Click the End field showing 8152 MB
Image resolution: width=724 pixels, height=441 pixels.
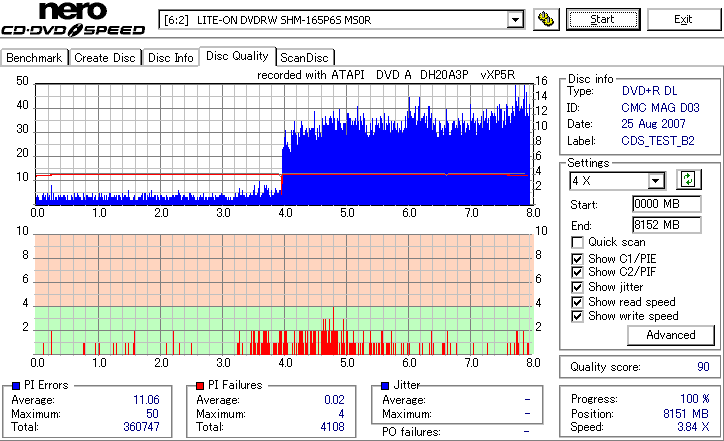666,225
